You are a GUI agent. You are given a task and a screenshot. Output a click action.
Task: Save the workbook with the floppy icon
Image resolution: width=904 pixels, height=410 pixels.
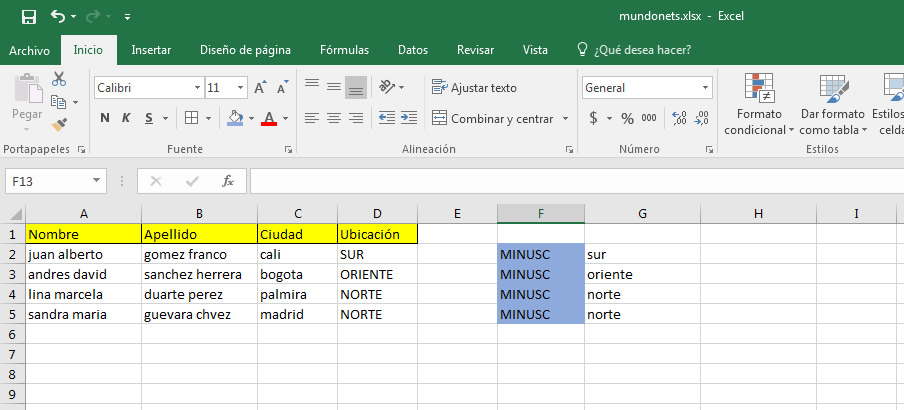tap(28, 17)
